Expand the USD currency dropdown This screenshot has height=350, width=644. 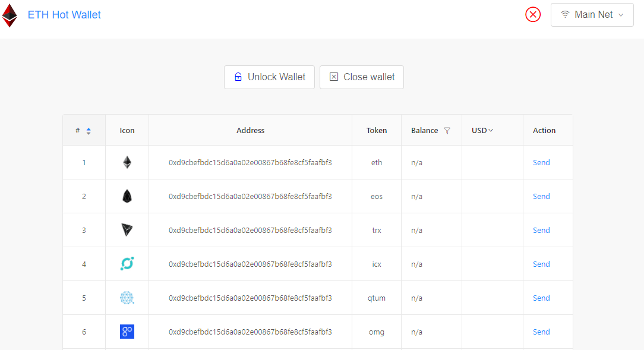482,130
